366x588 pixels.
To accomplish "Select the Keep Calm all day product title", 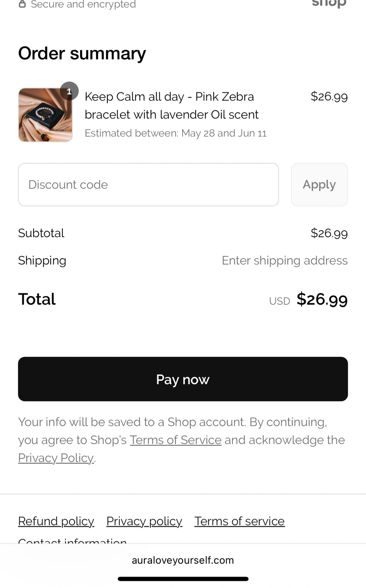I will 172,105.
